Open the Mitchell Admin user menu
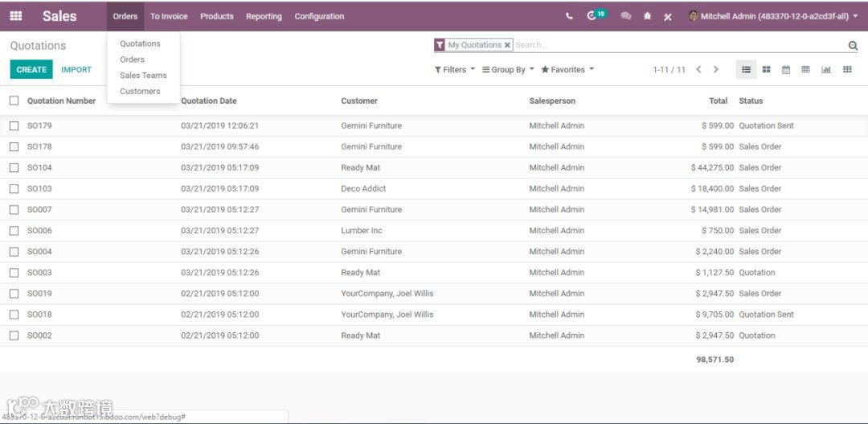The width and height of the screenshot is (868, 424). (x=773, y=16)
